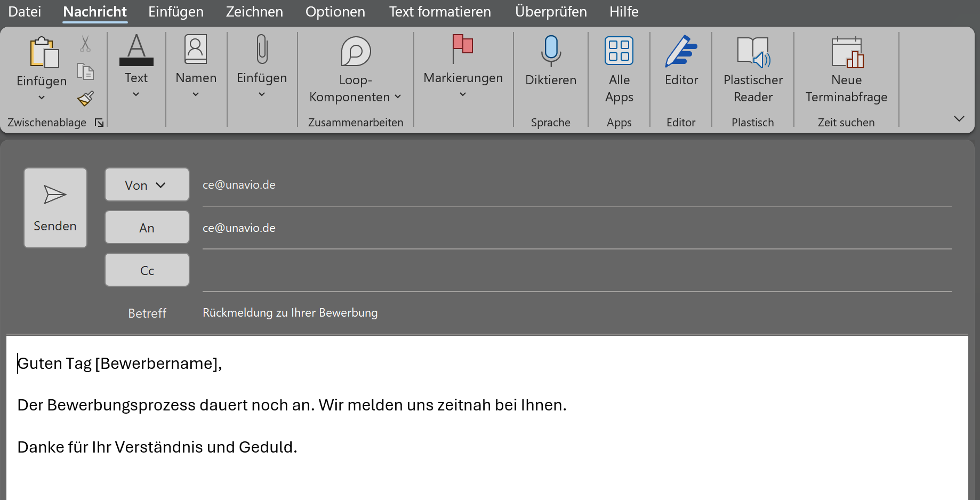Collapse ribbon with chevron at right
Screen dimensions: 980x500
coord(959,118)
